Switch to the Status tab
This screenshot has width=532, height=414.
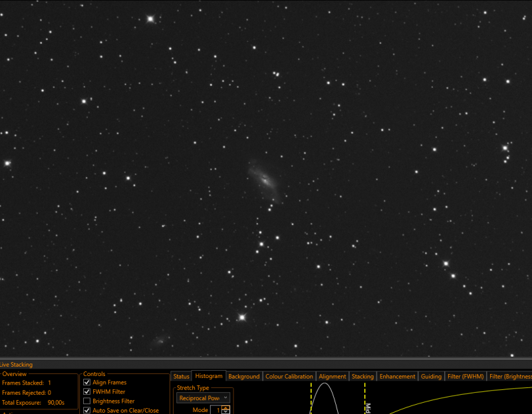coord(181,376)
